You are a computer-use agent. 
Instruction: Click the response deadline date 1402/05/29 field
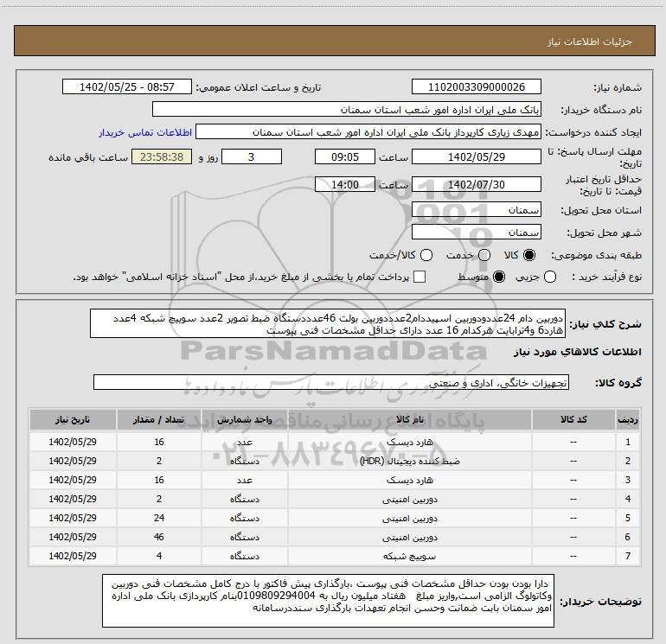(x=476, y=156)
